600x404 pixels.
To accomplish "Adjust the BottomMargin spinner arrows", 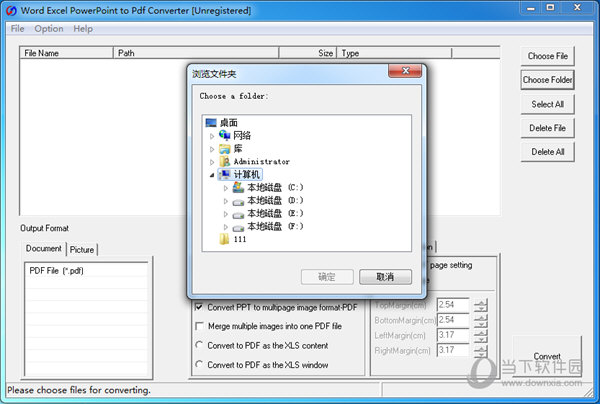I will (x=481, y=320).
